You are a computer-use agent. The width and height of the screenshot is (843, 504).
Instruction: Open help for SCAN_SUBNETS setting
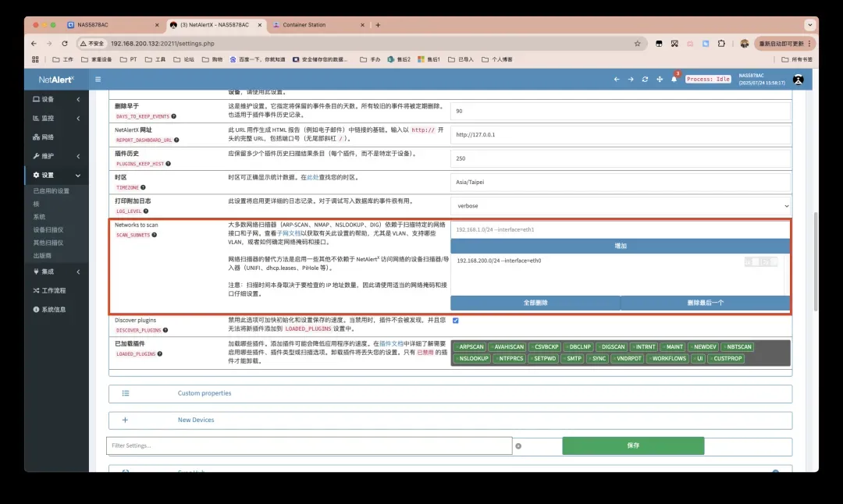tap(154, 234)
